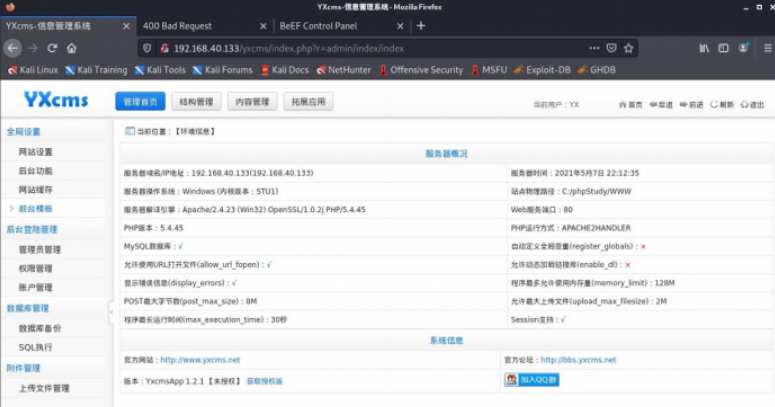The height and width of the screenshot is (407, 775).
Task: Open the GHDB bookmark
Action: point(597,70)
